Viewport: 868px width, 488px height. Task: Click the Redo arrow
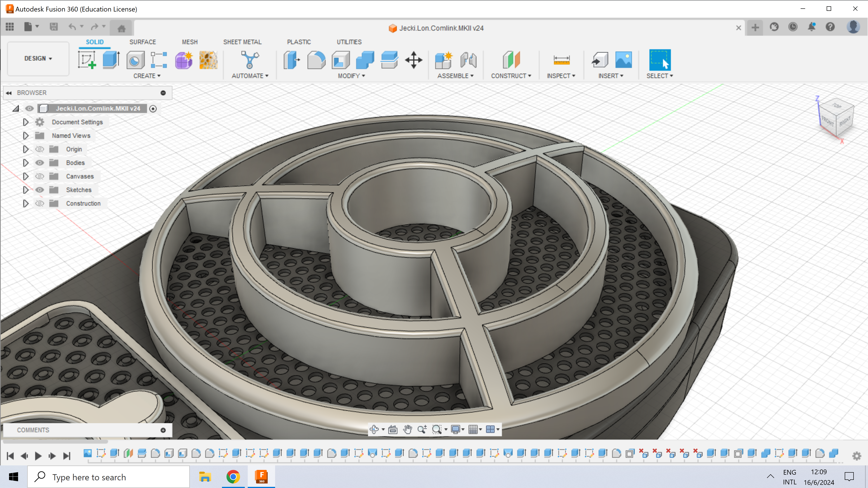coord(95,27)
